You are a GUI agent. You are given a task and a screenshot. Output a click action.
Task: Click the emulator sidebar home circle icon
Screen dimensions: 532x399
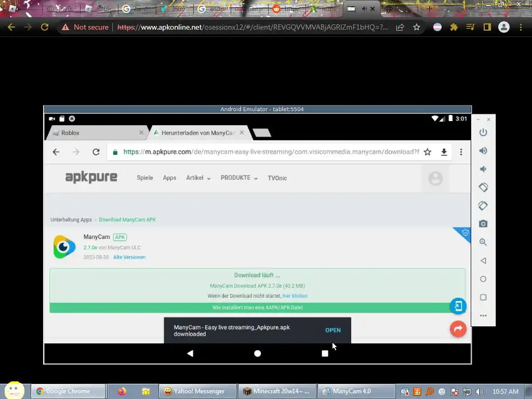point(483,279)
